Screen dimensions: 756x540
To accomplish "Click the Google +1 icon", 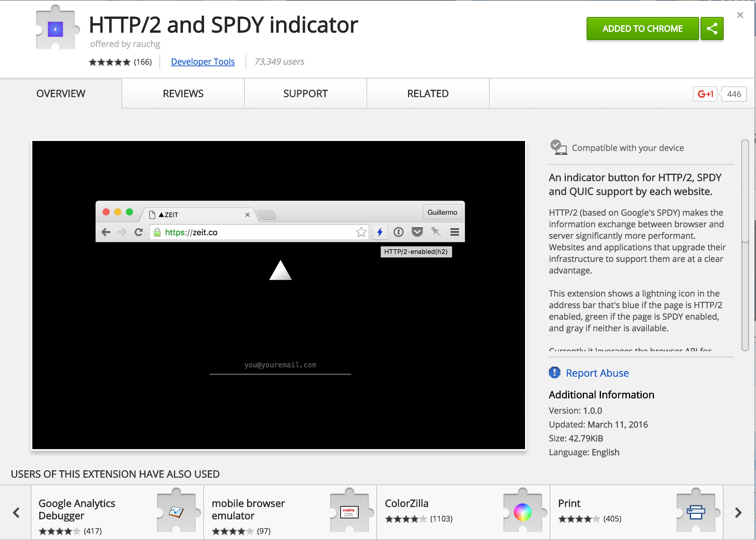I will 705,94.
